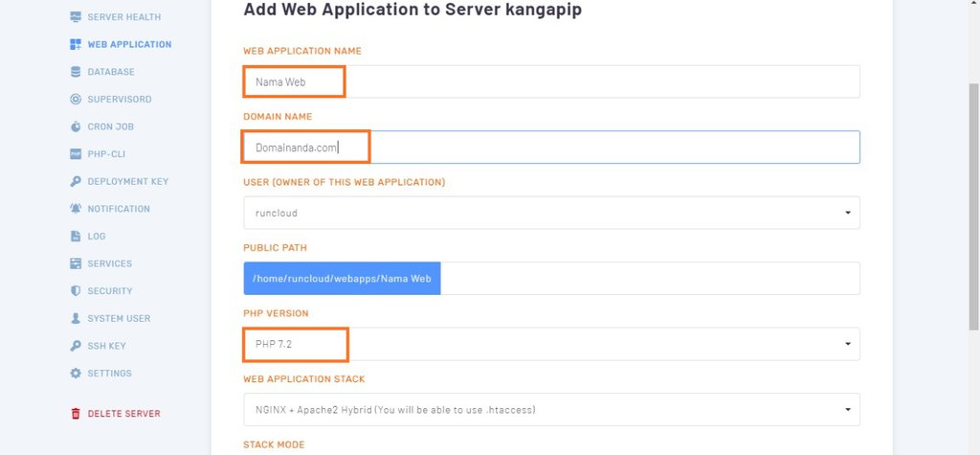Expand the User owner dropdown showing runcloud
The image size is (980, 455).
551,213
